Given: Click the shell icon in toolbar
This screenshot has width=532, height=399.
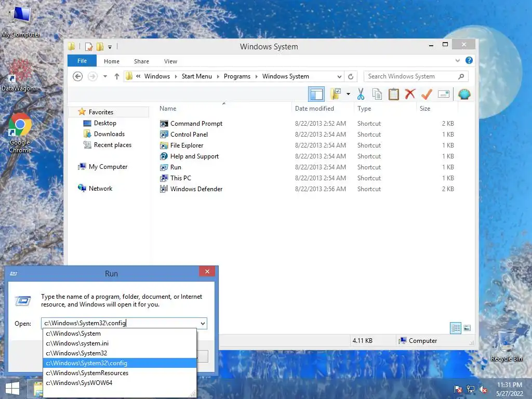Looking at the screenshot, I should (x=464, y=94).
